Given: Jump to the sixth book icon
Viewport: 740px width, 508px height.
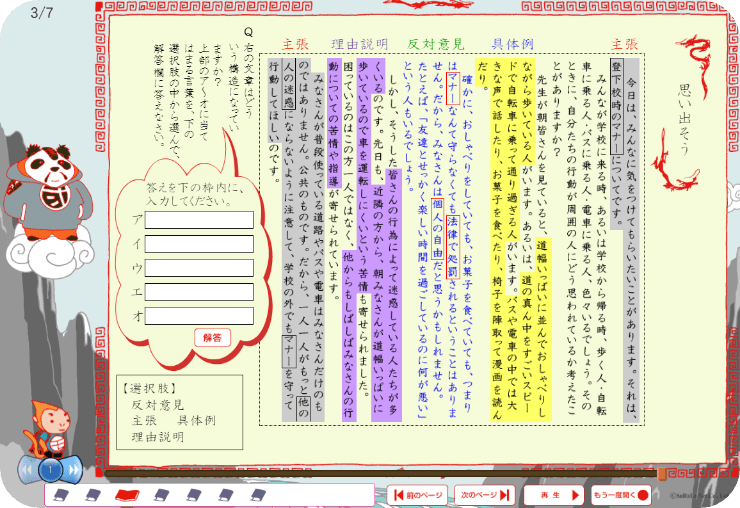Looking at the screenshot, I should 225,494.
